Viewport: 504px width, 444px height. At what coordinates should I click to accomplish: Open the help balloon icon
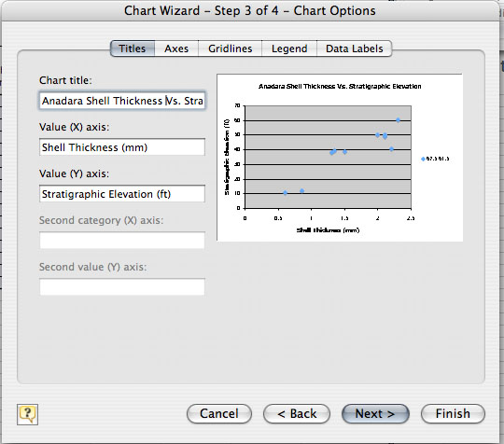tap(27, 414)
